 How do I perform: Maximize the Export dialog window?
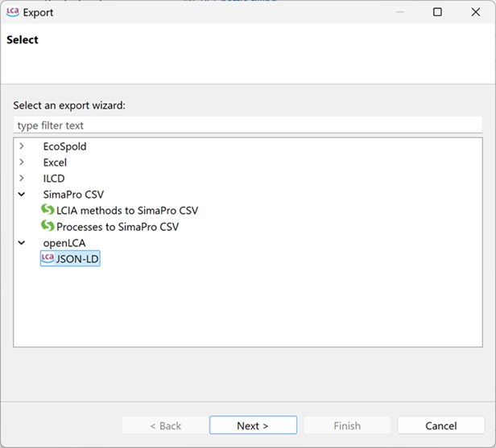437,12
